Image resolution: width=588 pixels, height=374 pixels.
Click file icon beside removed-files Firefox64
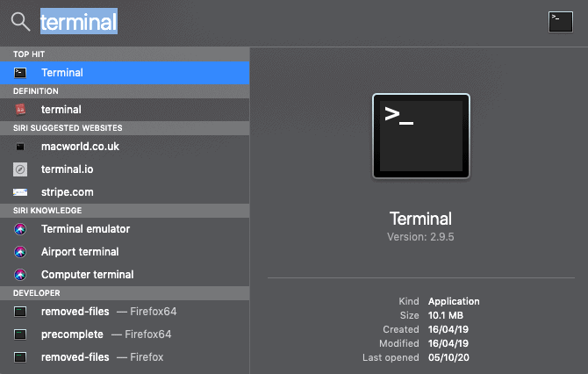[x=20, y=312]
